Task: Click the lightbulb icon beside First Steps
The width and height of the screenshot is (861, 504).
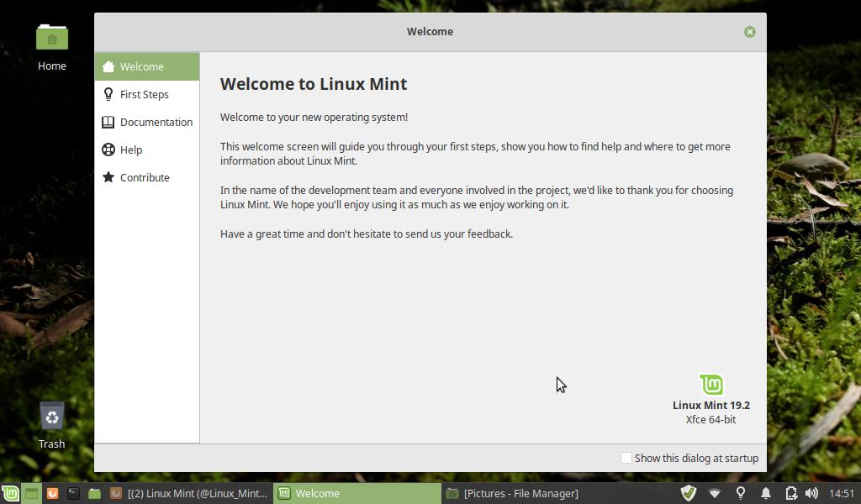Action: coord(108,94)
